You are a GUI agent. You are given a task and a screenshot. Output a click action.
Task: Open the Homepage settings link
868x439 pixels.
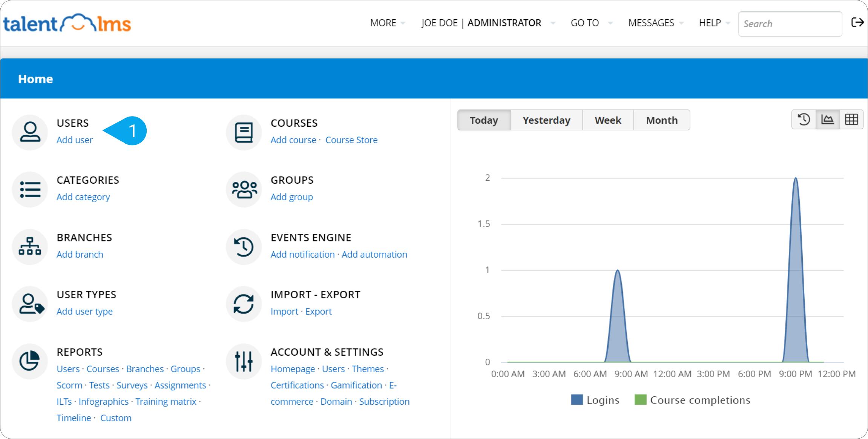tap(293, 369)
